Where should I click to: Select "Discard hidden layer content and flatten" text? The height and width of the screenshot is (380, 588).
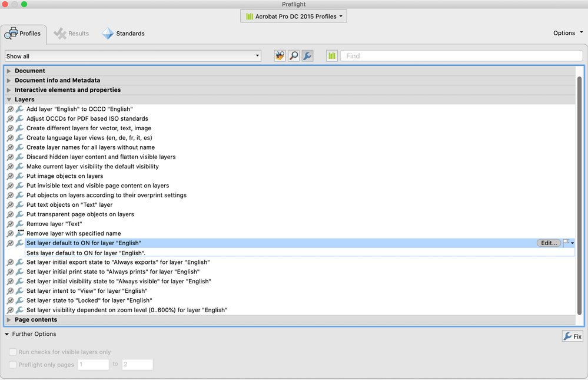pyautogui.click(x=101, y=157)
